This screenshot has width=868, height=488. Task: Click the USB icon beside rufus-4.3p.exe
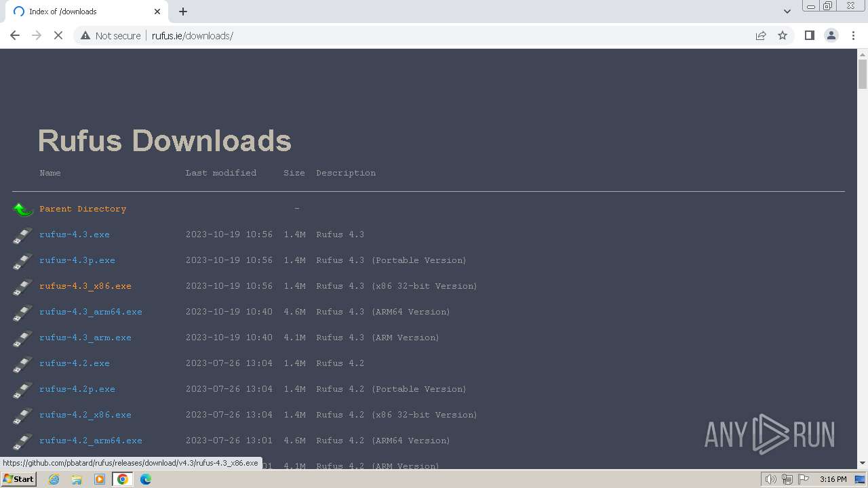22,261
